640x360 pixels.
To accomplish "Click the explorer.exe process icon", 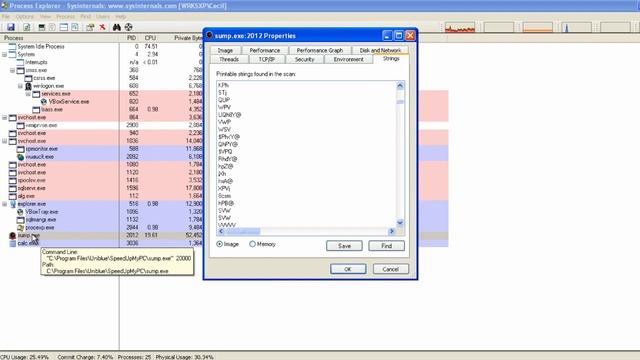I will point(13,204).
